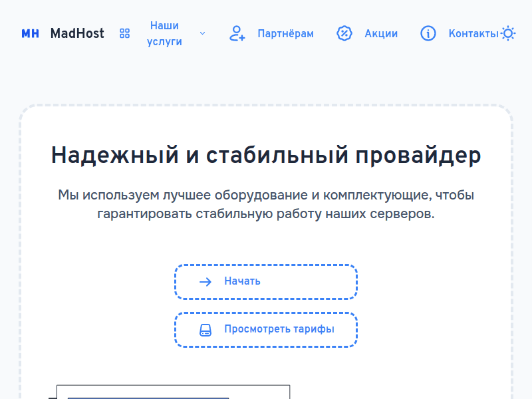Click the arrow icon inside the Начать button

coord(206,281)
